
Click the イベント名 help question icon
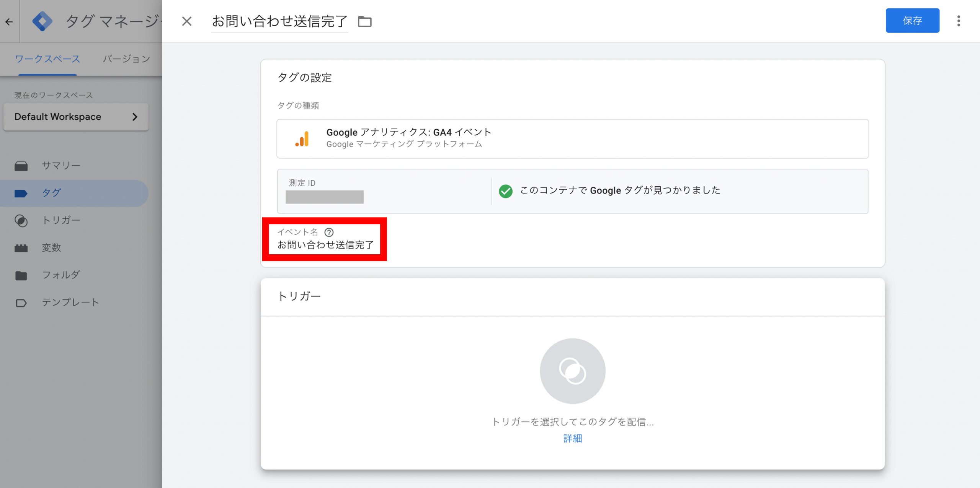click(329, 232)
